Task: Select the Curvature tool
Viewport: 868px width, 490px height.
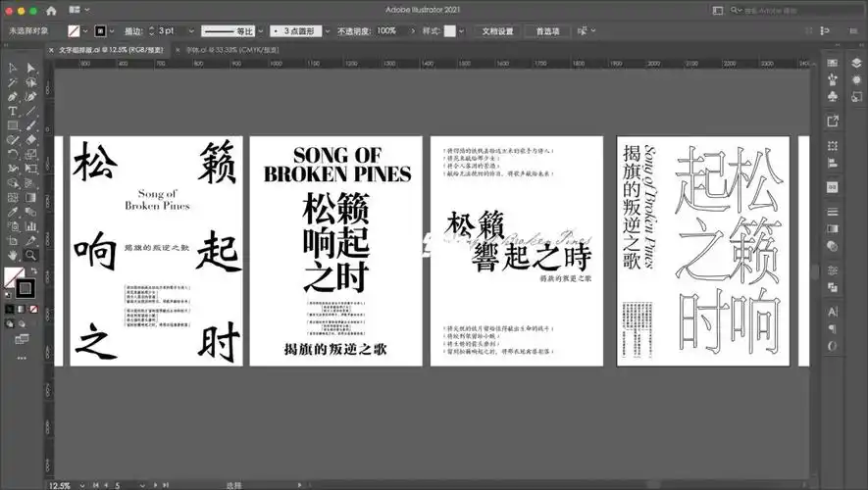Action: (31, 97)
